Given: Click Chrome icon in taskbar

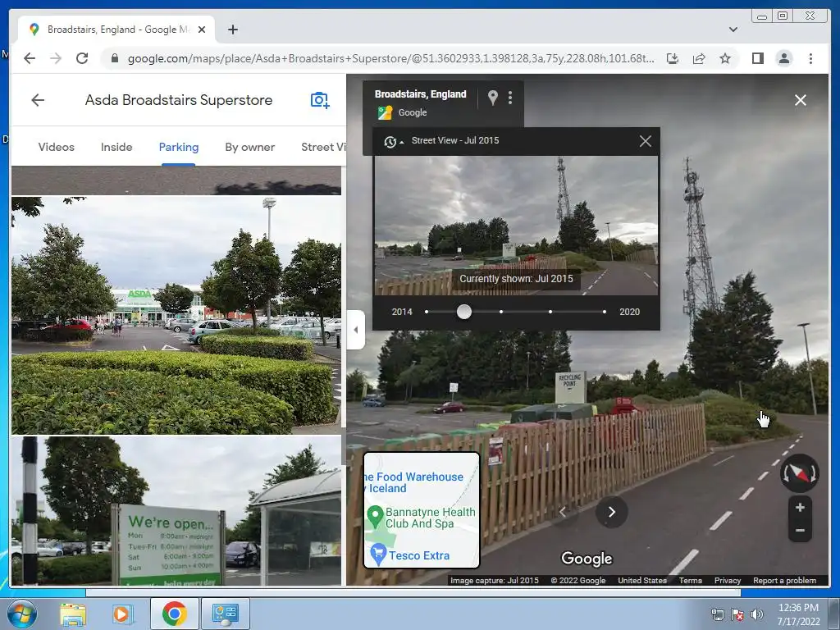Looking at the screenshot, I should coord(174,614).
